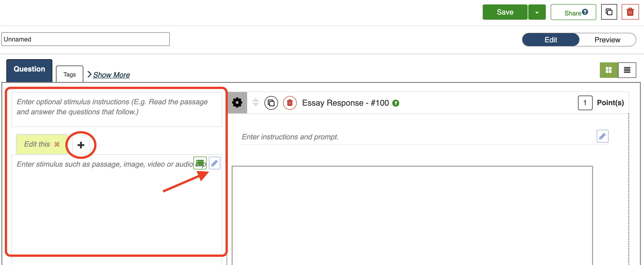This screenshot has width=644, height=265.
Task: Remove the Edit this stimulus tab
Action: (57, 144)
